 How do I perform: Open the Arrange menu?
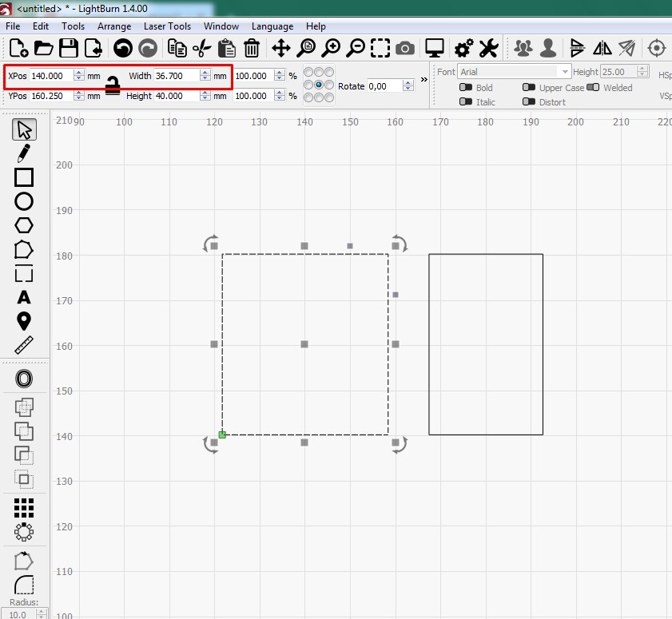[x=114, y=26]
